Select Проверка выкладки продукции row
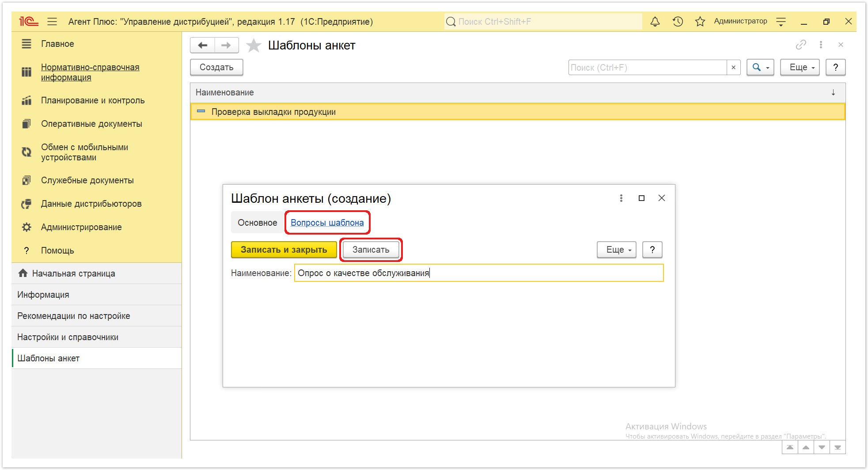 [518, 112]
